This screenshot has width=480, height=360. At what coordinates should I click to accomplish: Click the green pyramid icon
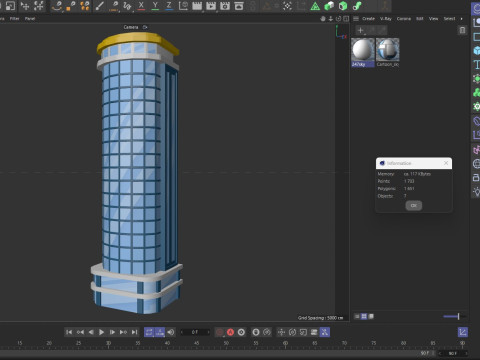315,6
